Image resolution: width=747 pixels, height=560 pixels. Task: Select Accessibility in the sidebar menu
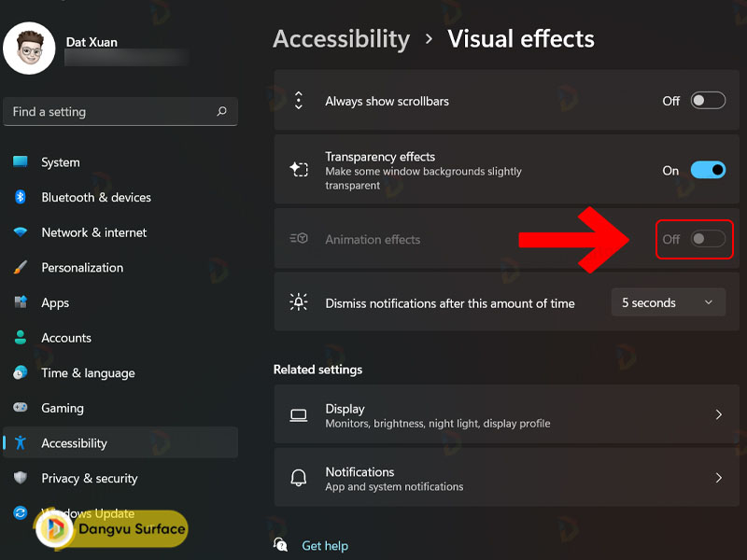[75, 442]
